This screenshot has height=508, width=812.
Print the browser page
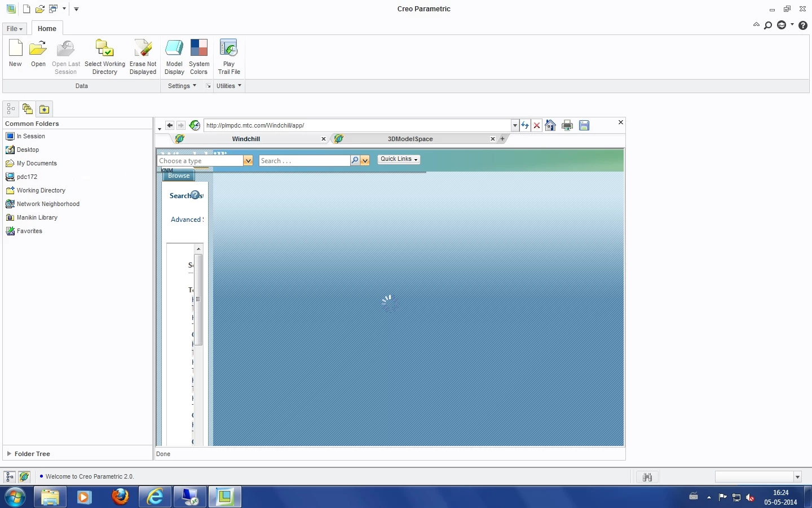click(567, 125)
